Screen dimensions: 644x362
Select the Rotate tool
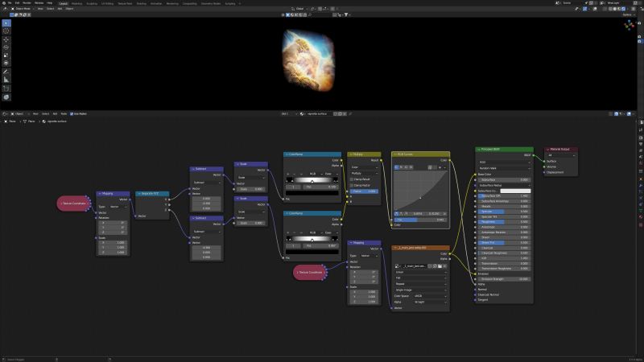[x=6, y=47]
